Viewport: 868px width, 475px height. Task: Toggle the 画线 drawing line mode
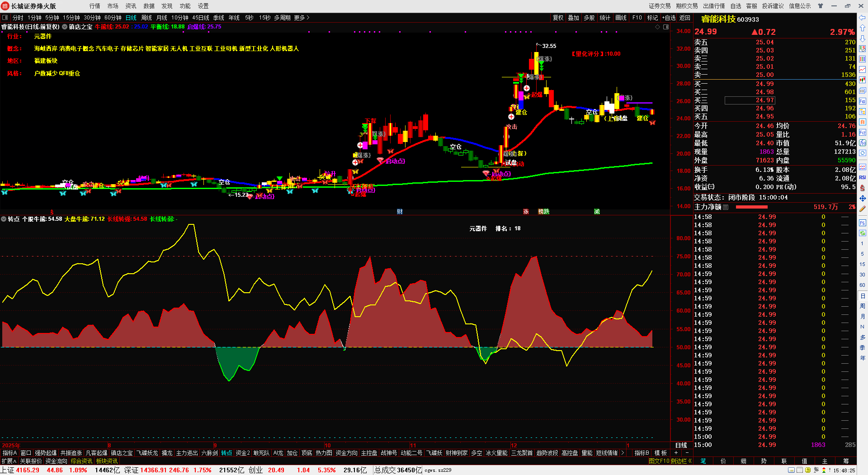click(621, 18)
